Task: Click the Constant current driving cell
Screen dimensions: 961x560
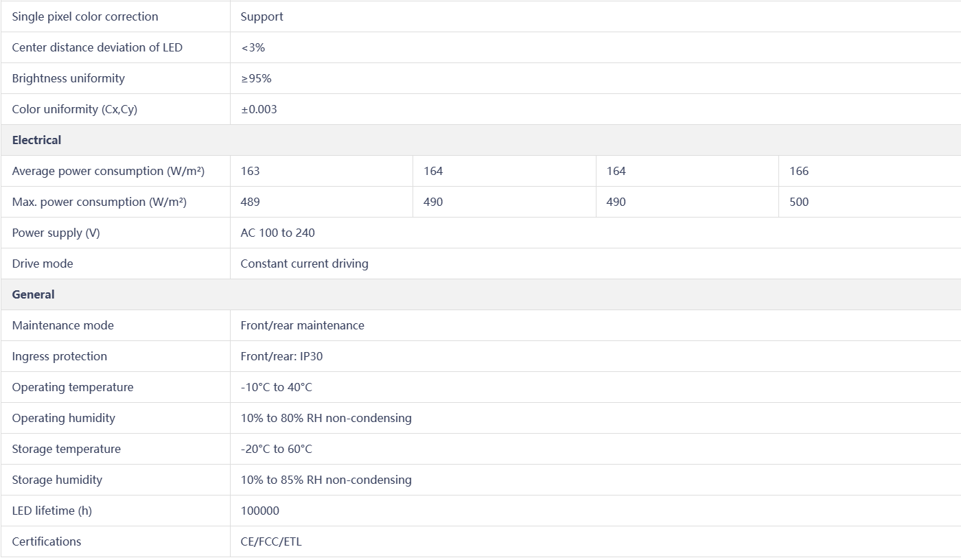Action: pyautogui.click(x=595, y=264)
